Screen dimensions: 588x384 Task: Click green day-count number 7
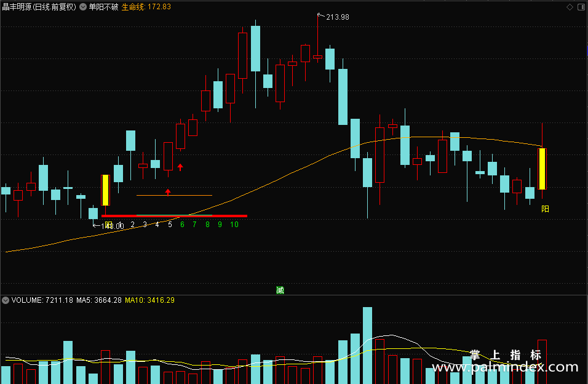(194, 225)
